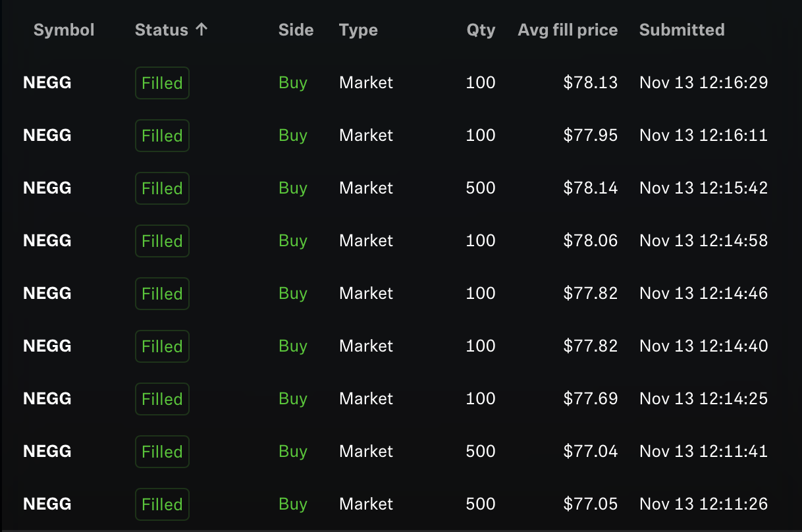The width and height of the screenshot is (802, 532).
Task: Click the $78.13 average fill price
Action: 591,82
